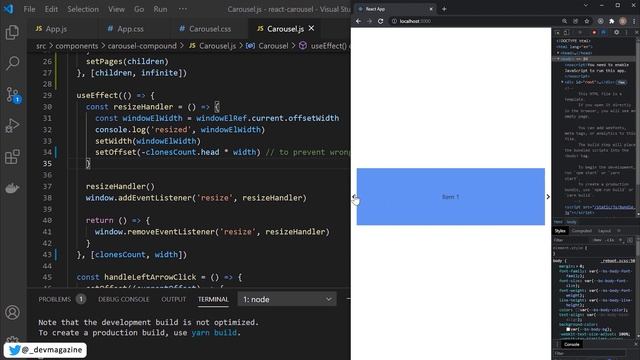This screenshot has height=360, width=640.
Task: Collapse the body element in DOM tree
Action: [x=558, y=59]
